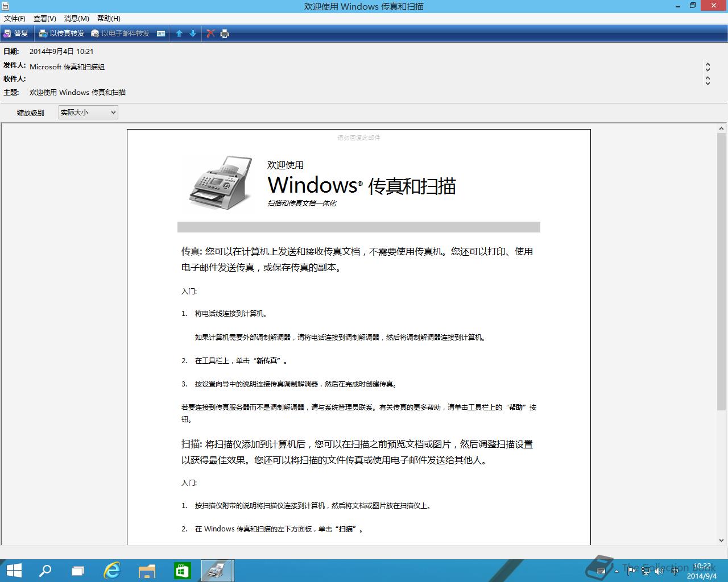Viewport: 728px width, 582px height.
Task: Click the touch keyboard tray icon
Action: pyautogui.click(x=601, y=571)
